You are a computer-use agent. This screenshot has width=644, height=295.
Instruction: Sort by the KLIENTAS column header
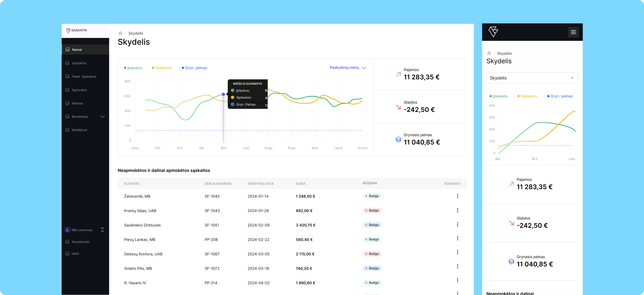tap(132, 184)
